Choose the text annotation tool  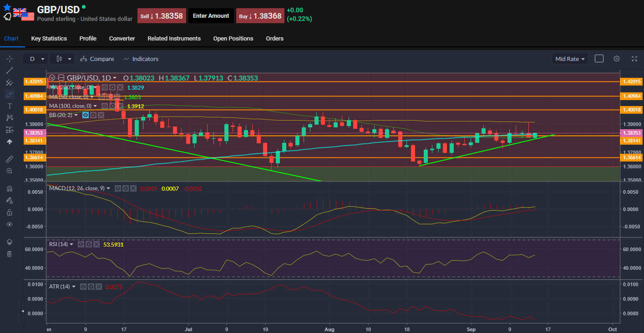click(9, 106)
